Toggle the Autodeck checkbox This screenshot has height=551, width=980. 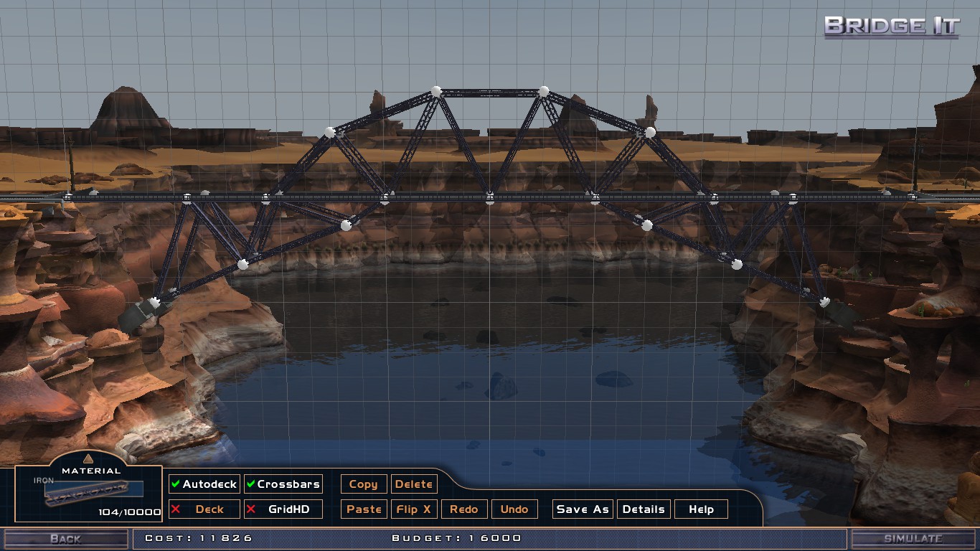[204, 484]
